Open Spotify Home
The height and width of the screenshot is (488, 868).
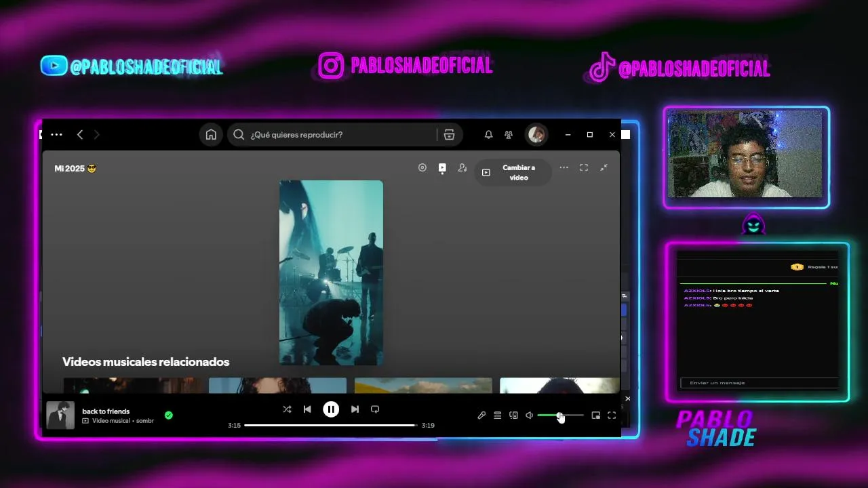point(211,135)
